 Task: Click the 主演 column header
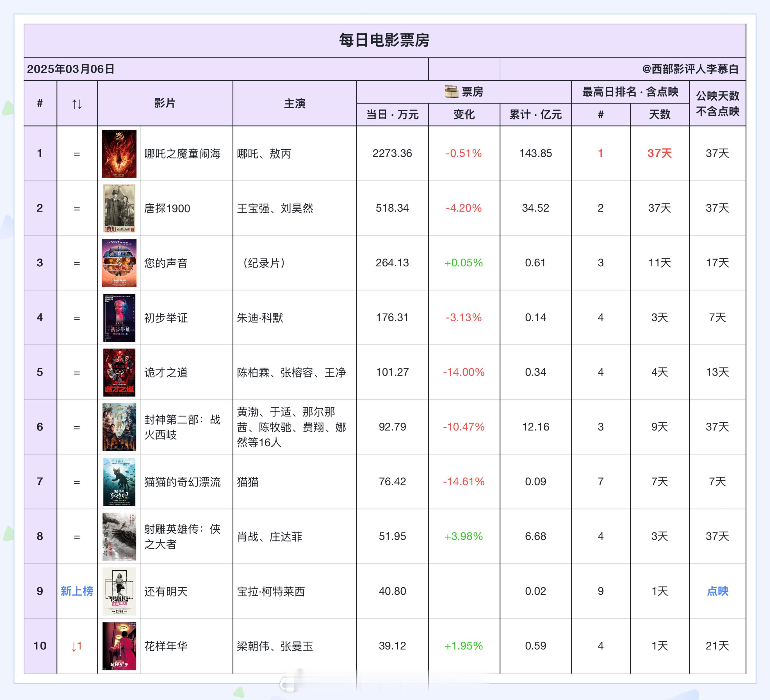pyautogui.click(x=295, y=104)
